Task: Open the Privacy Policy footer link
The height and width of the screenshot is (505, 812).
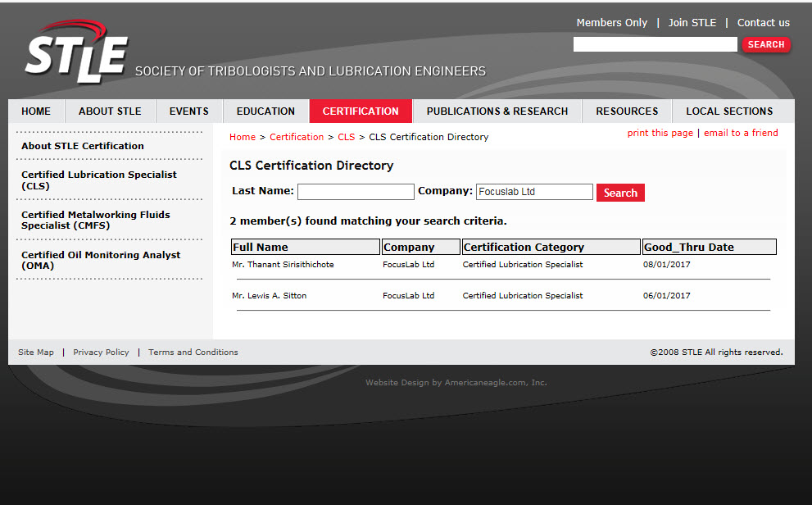Action: (101, 353)
